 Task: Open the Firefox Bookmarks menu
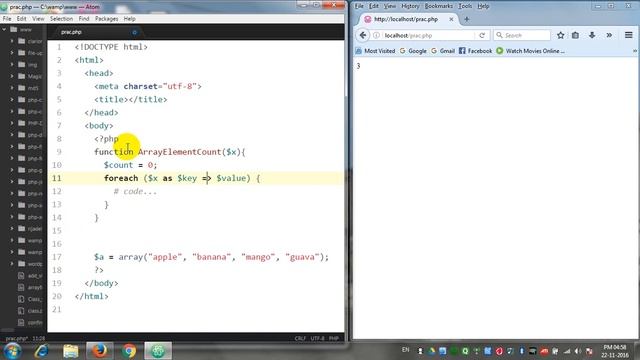pos(438,6)
